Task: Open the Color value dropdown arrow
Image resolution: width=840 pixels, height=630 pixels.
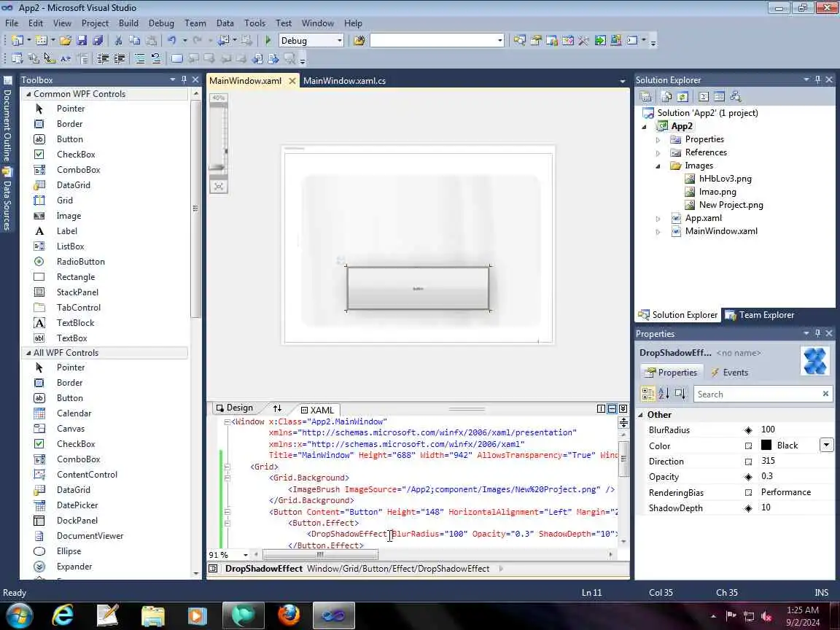Action: click(x=826, y=446)
